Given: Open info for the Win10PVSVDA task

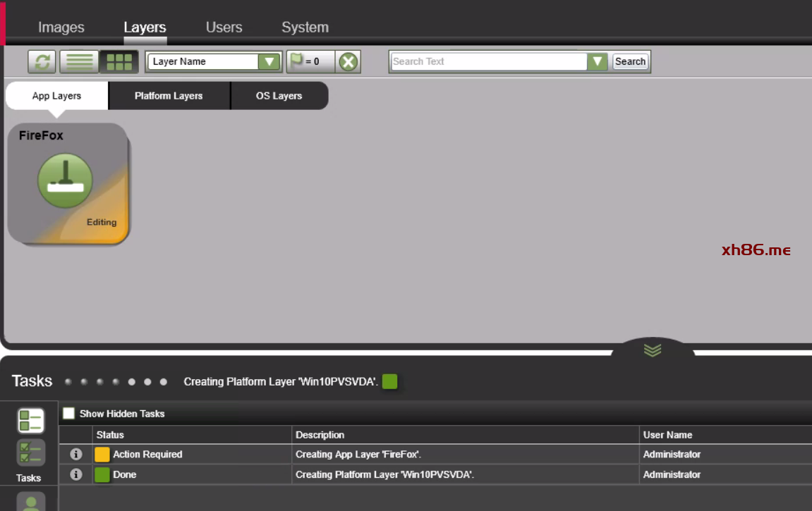Looking at the screenshot, I should click(76, 475).
